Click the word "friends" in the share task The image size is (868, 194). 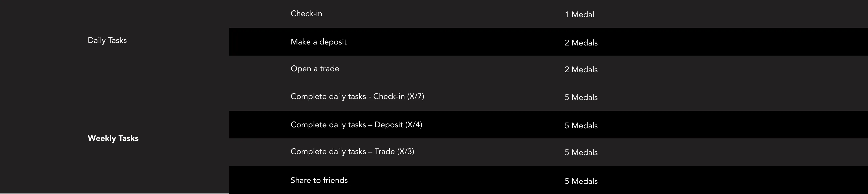[x=335, y=180]
